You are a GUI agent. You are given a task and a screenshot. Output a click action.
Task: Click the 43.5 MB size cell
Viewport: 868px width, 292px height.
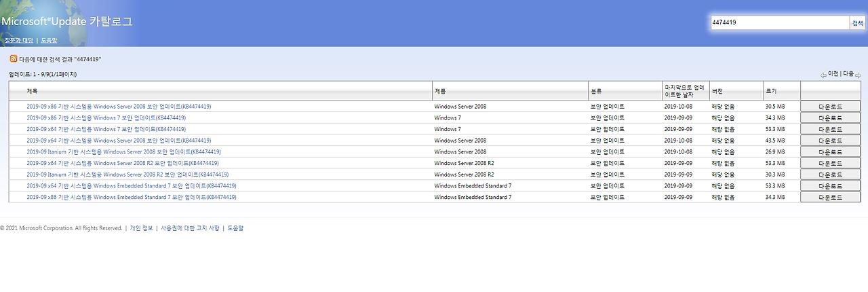pos(775,141)
